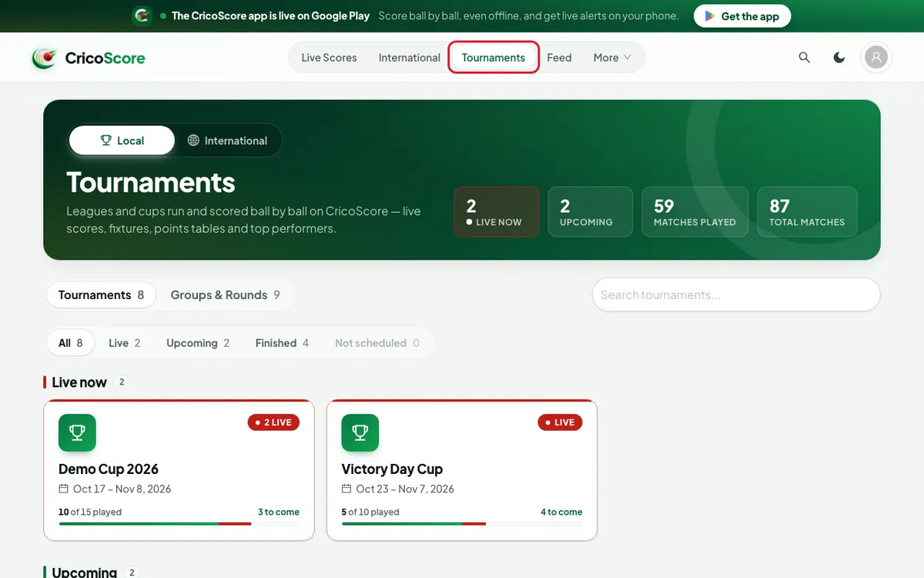Click '4 to come' text

[561, 512]
